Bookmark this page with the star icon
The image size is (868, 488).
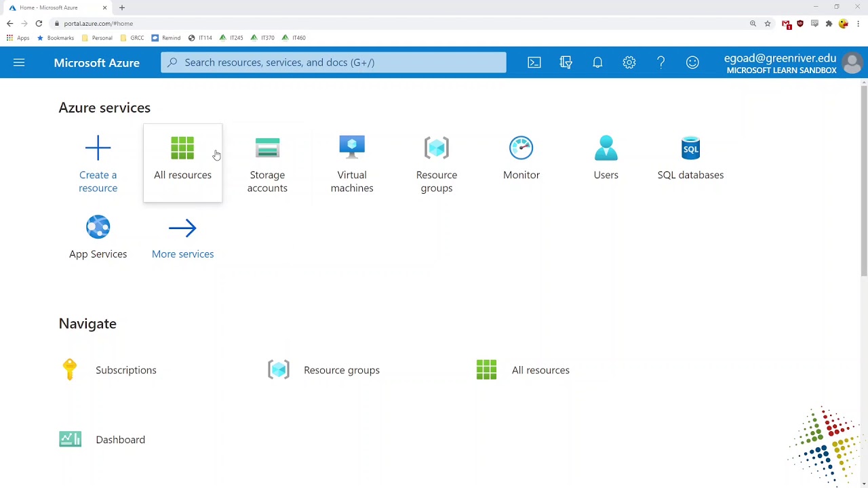coord(768,23)
